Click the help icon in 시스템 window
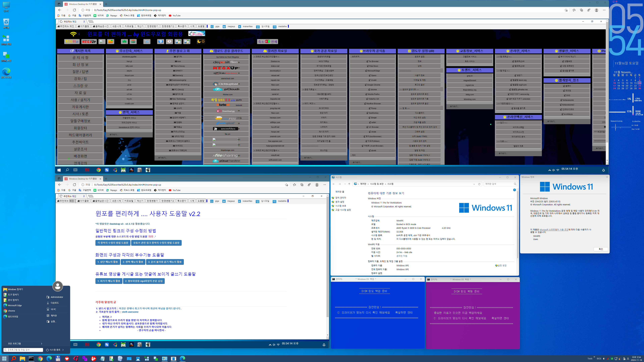644x362 pixels. pos(514,190)
